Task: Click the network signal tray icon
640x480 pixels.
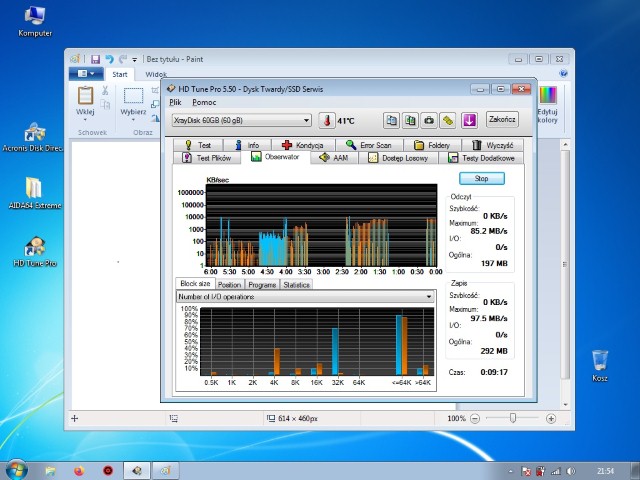Action: tap(556, 471)
